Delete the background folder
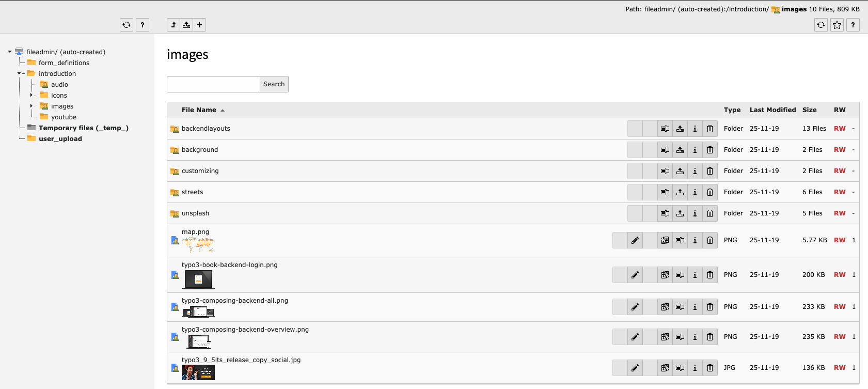 pyautogui.click(x=710, y=150)
